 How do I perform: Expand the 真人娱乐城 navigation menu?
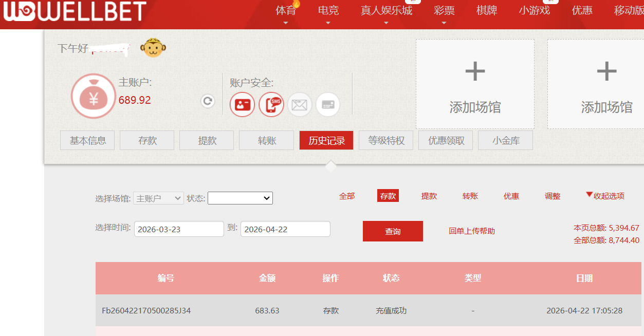point(387,11)
